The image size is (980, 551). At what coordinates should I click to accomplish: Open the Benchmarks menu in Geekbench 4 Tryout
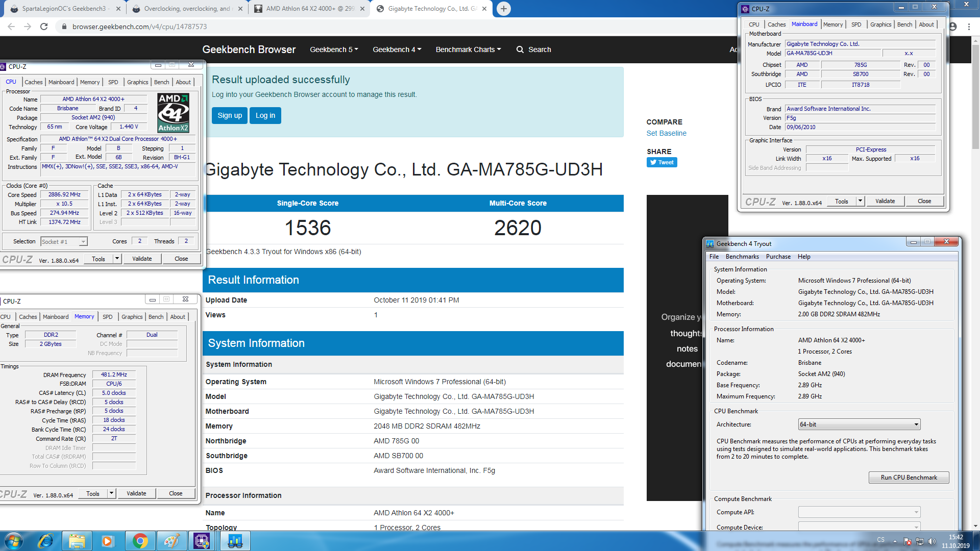[742, 257]
